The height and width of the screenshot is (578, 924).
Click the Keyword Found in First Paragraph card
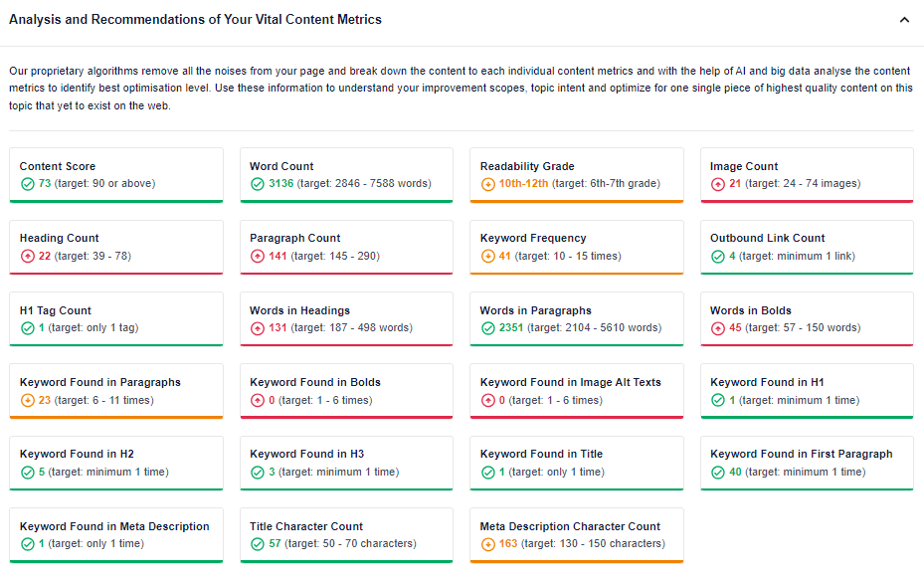807,464
